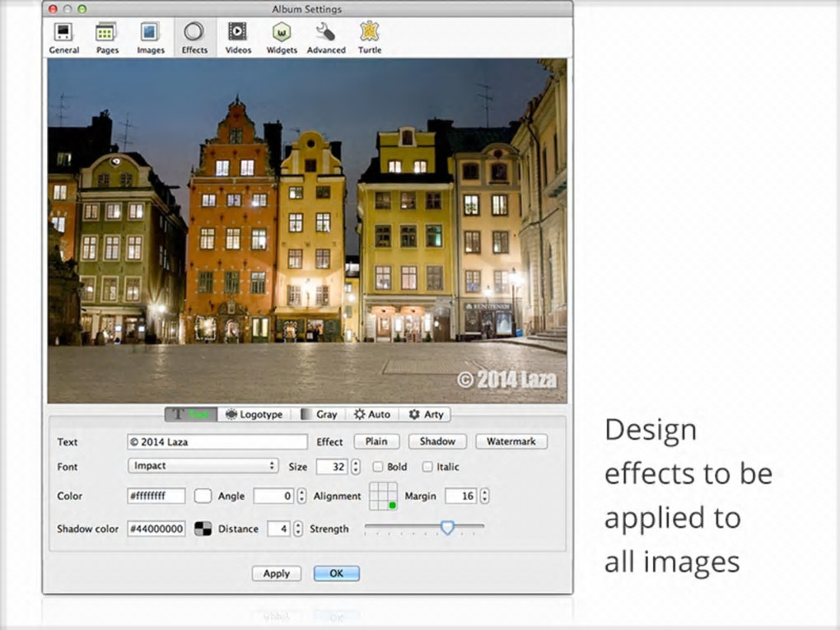Screen dimensions: 840x630
Task: Click the font Size stepper arrows
Action: 356,467
